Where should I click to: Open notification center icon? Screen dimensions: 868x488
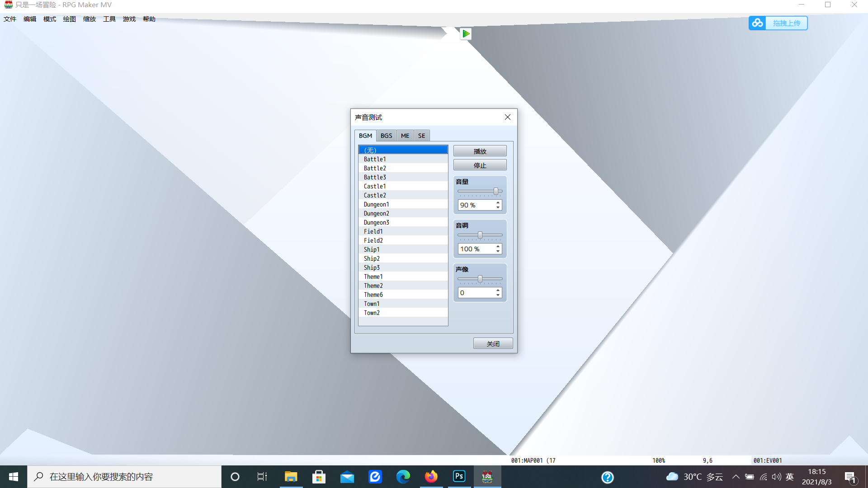850,477
